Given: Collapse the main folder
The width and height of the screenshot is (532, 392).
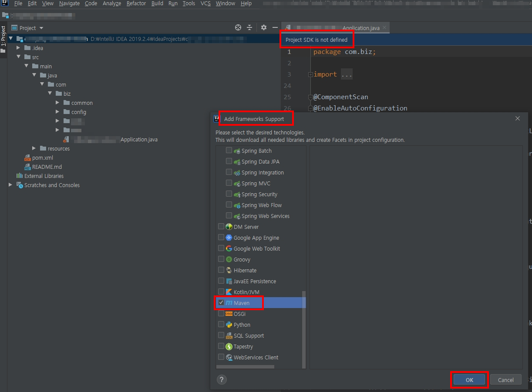Looking at the screenshot, I should (x=26, y=66).
